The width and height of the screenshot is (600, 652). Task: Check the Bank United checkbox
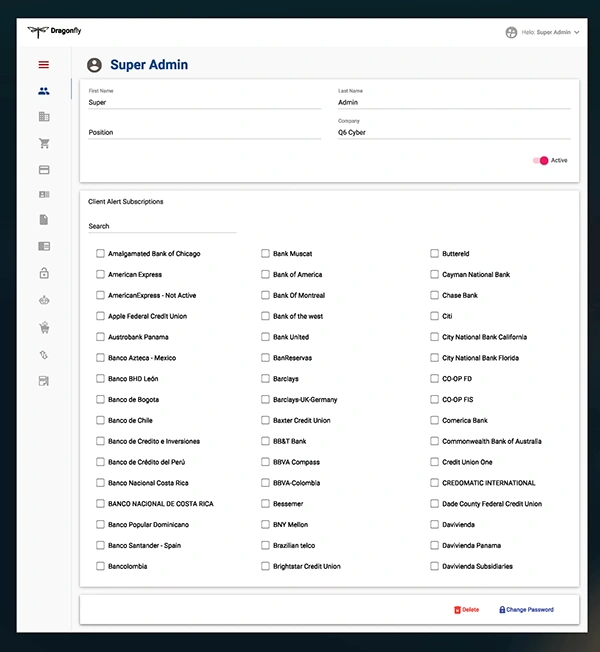[265, 336]
